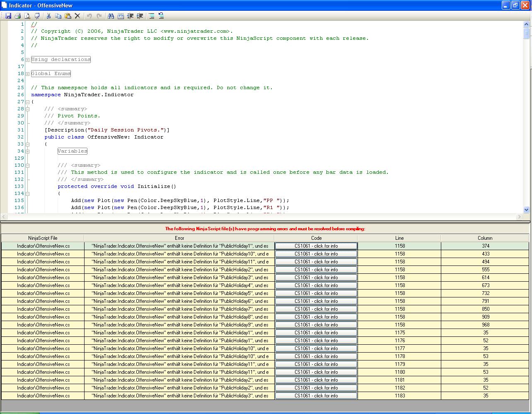532x414 pixels.
Task: Expand the Global Enums region
Action: [27, 74]
